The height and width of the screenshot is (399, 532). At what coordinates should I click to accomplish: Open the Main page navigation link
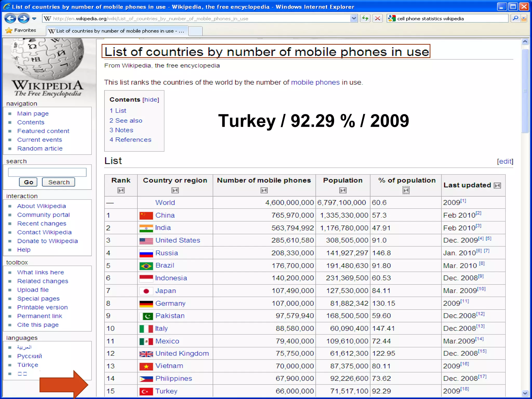[33, 114]
